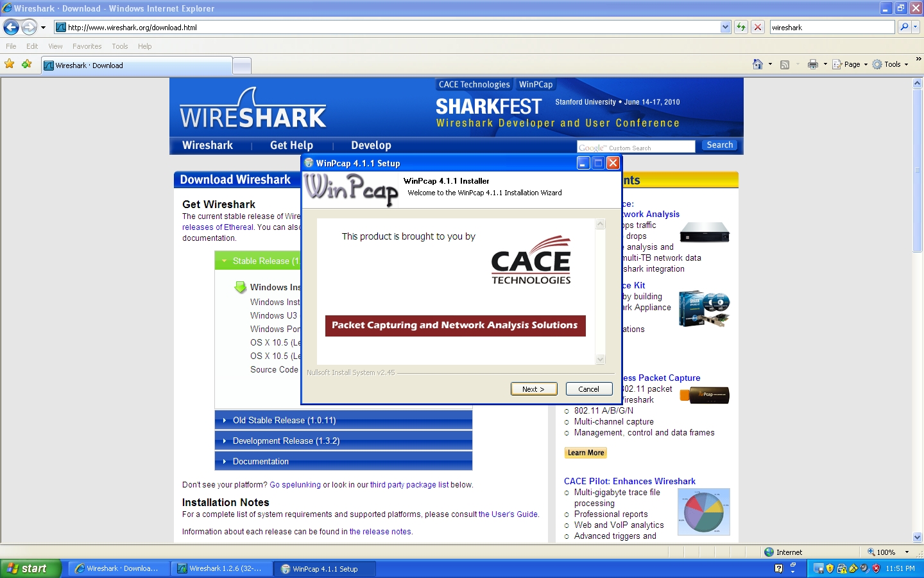Open 'the release notes' link
The height and width of the screenshot is (578, 924).
coord(381,532)
